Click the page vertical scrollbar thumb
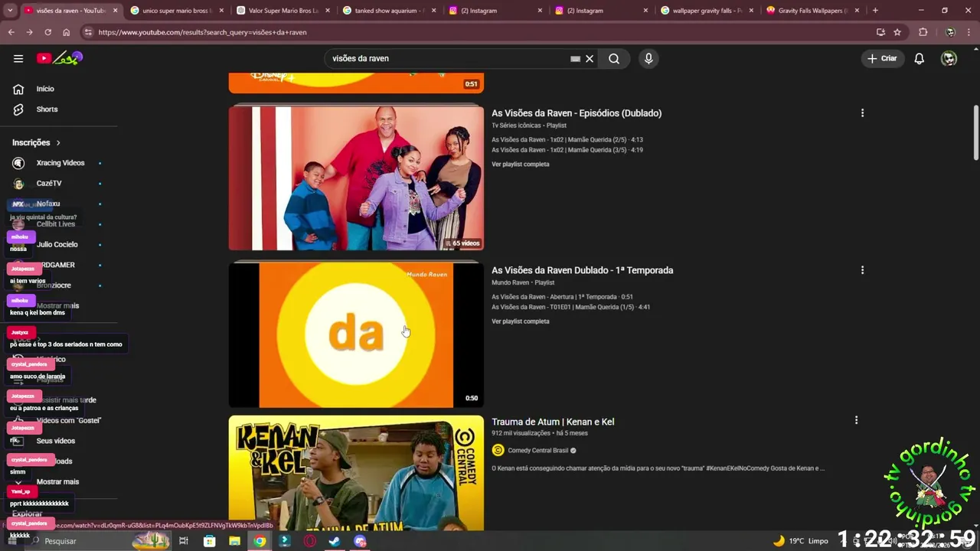The image size is (980, 551). 976,132
